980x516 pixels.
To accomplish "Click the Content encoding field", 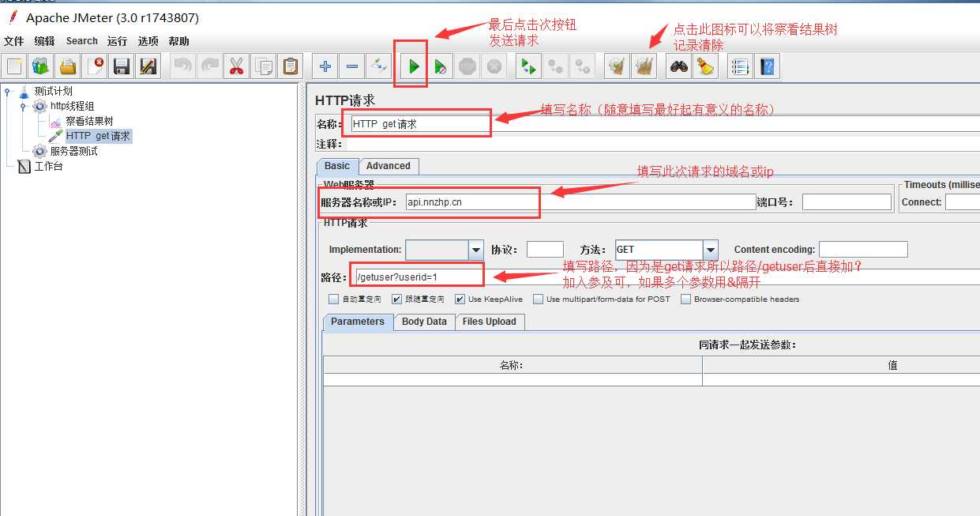I will tap(863, 250).
